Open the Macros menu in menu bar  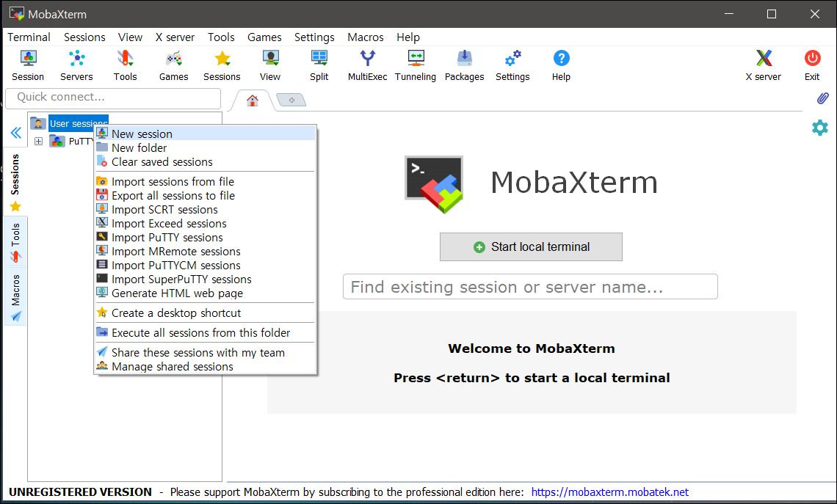pyautogui.click(x=366, y=37)
